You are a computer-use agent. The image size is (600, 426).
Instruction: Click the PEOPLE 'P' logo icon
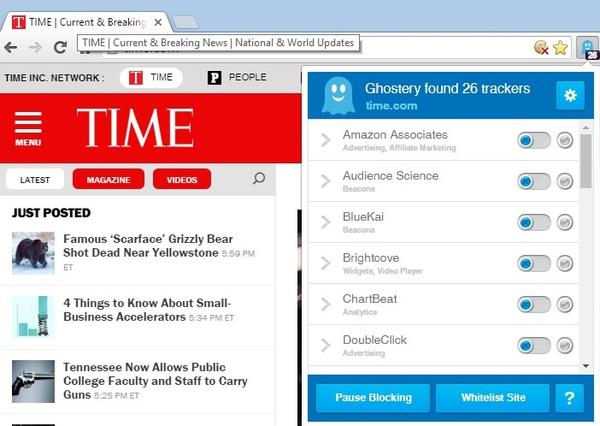click(214, 78)
